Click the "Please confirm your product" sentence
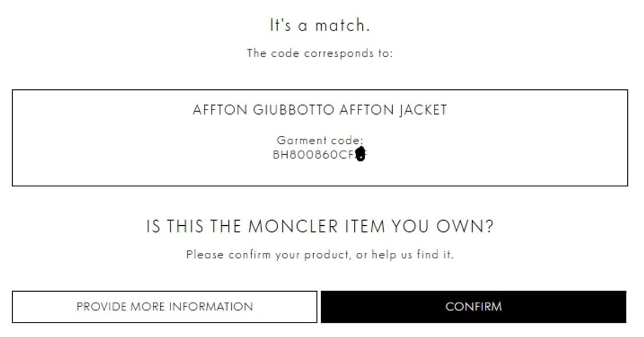This screenshot has height=337, width=644. click(268, 254)
